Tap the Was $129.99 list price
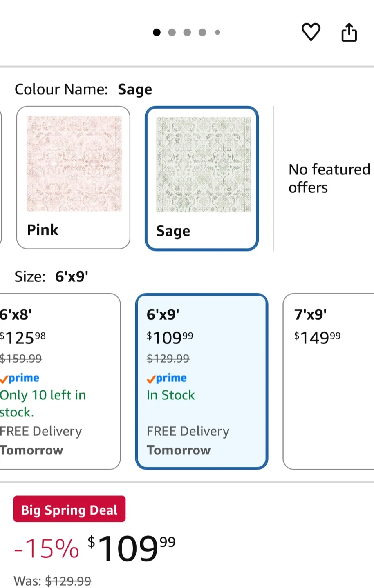 pyautogui.click(x=52, y=581)
